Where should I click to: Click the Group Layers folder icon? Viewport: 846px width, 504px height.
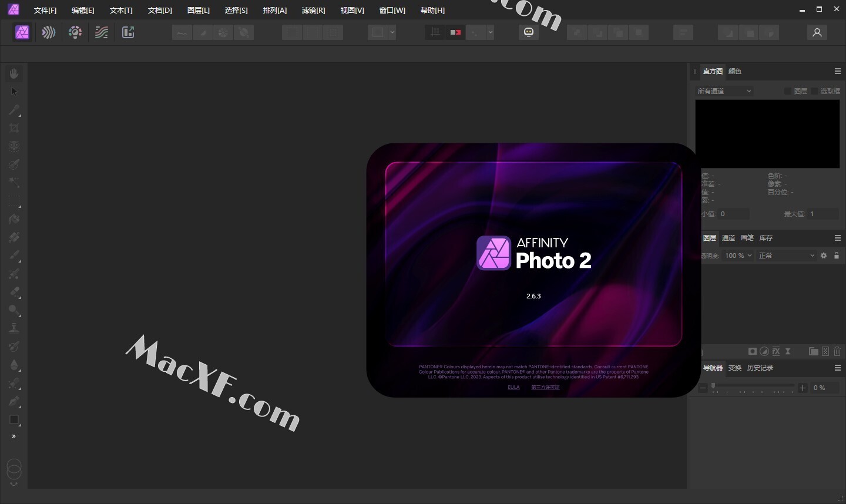coord(814,351)
